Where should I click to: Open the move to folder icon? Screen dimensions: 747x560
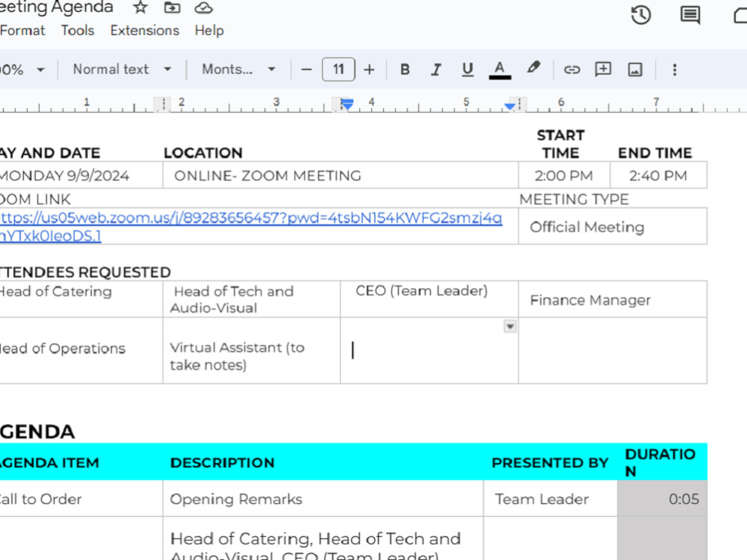[172, 7]
